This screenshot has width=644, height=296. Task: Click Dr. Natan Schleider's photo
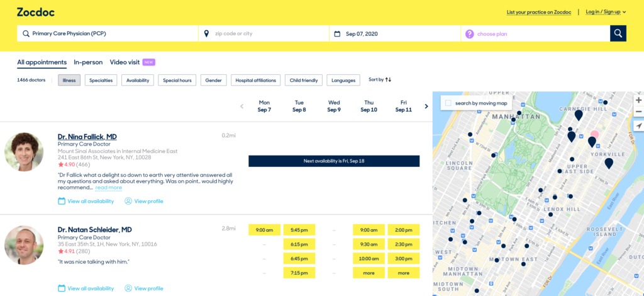coord(24,245)
